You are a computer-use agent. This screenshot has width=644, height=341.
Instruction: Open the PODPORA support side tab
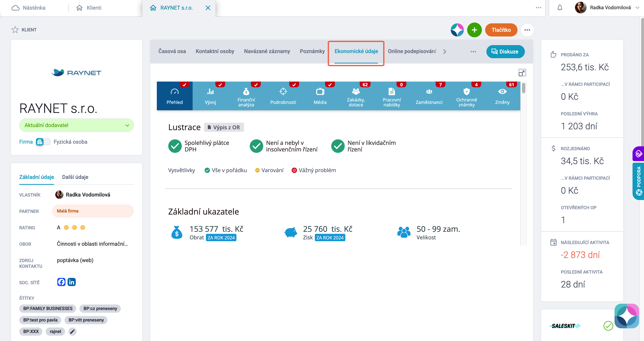(638, 181)
